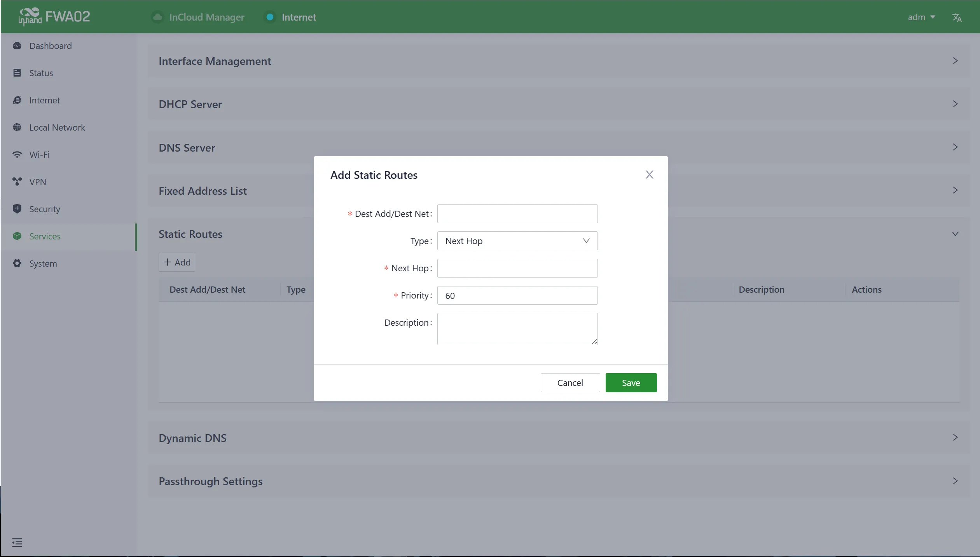Open the Local Network menu item

pos(68,127)
